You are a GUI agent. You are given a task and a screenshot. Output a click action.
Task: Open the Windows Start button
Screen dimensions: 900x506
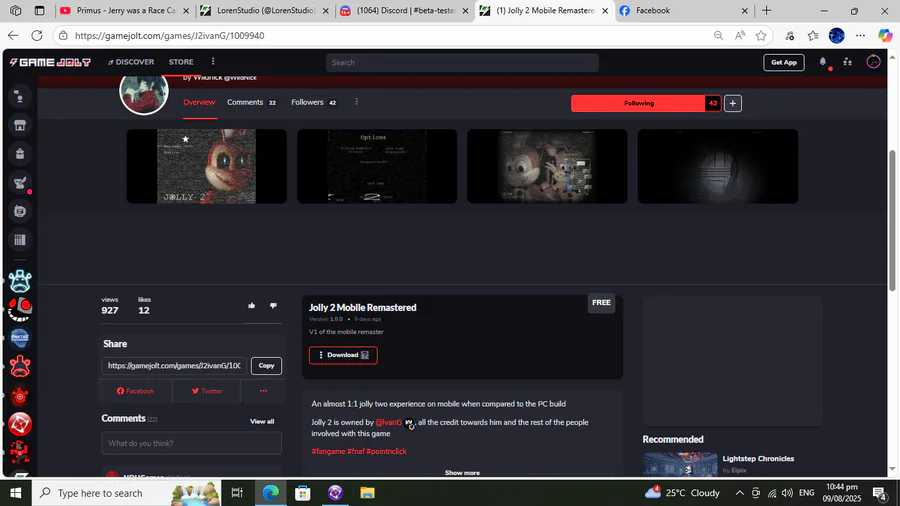click(x=15, y=493)
